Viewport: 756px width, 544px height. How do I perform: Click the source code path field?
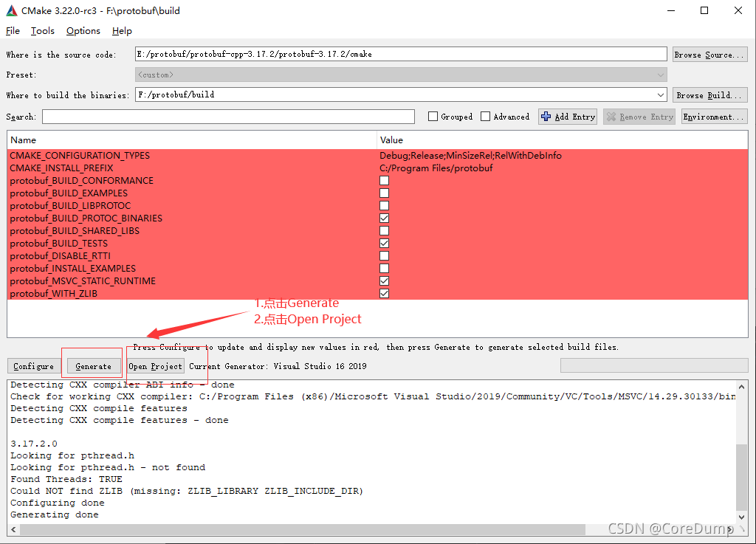pos(401,54)
